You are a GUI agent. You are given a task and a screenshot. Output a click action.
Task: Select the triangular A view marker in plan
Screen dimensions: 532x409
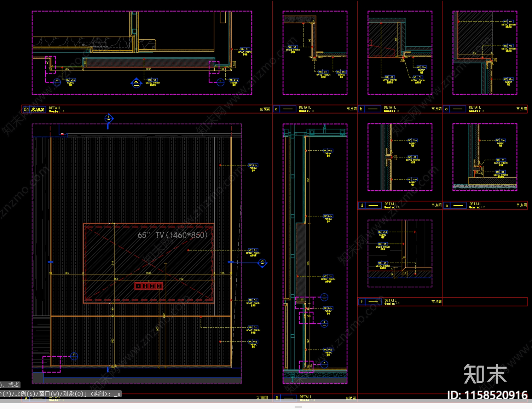tap(137, 83)
